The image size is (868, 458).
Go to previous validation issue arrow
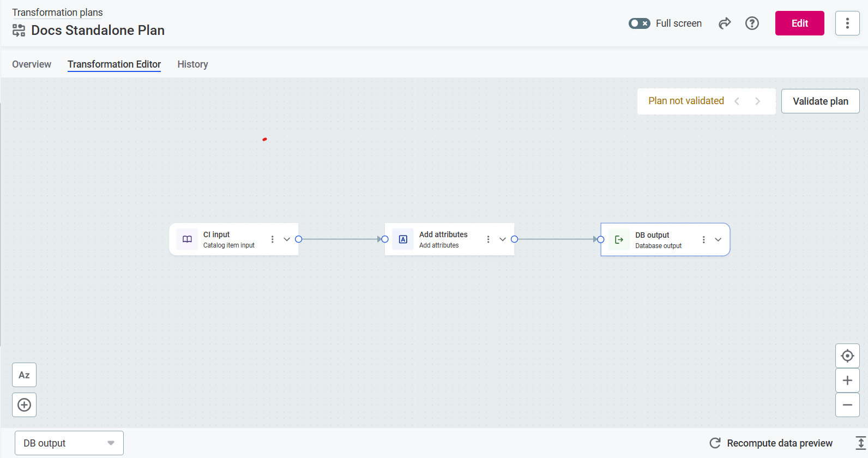pos(737,101)
